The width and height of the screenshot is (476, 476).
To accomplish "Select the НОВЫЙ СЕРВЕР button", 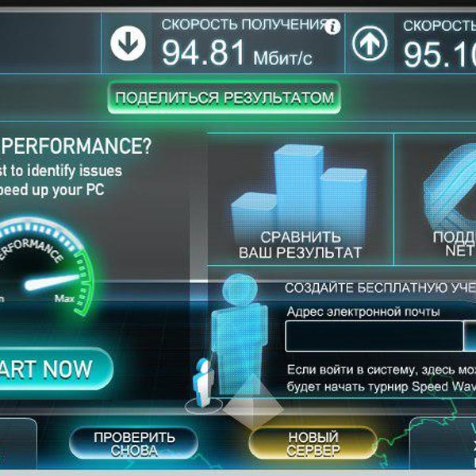I will [313, 443].
